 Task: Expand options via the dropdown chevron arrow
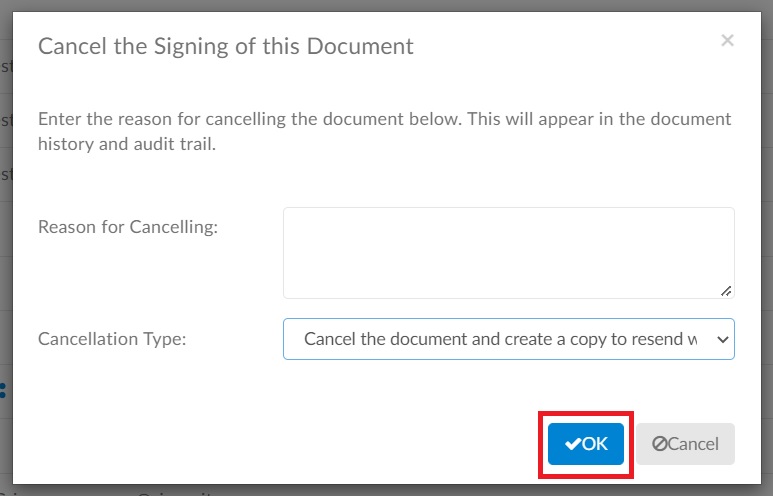click(723, 339)
